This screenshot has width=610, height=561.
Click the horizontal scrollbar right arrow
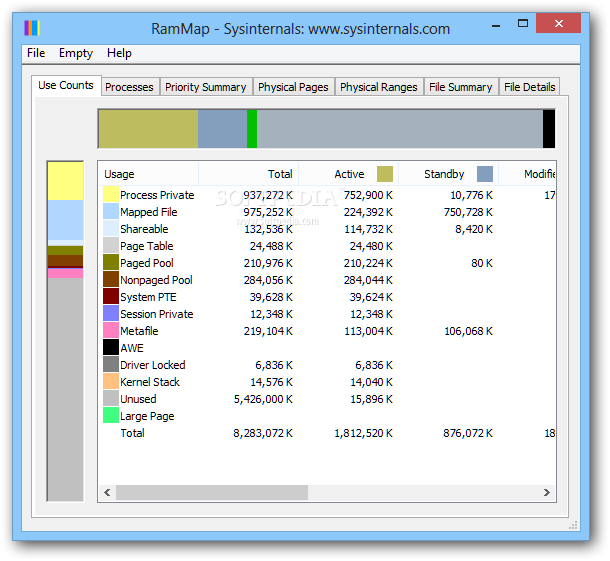pos(547,493)
